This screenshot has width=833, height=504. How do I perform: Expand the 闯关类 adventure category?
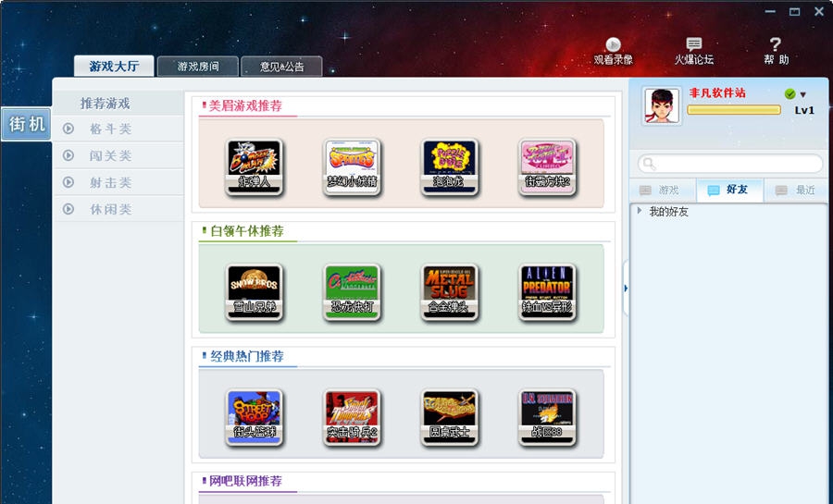coord(118,155)
